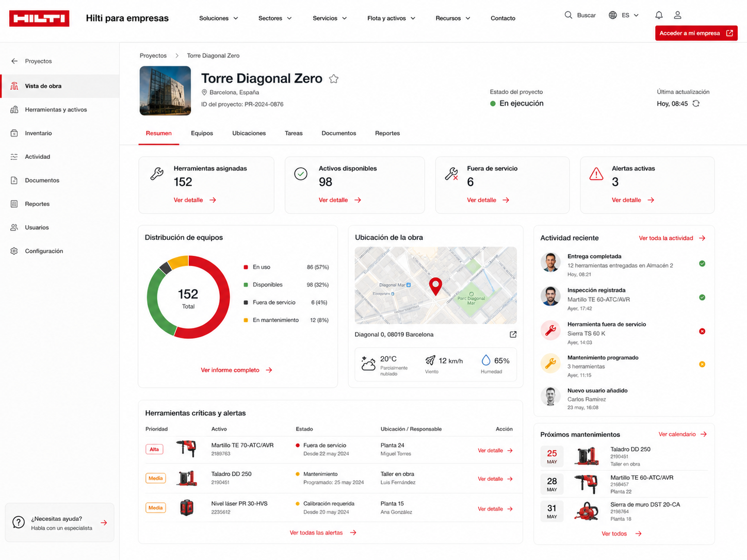Click the Configuración gear icon
The image size is (747, 560).
[14, 251]
